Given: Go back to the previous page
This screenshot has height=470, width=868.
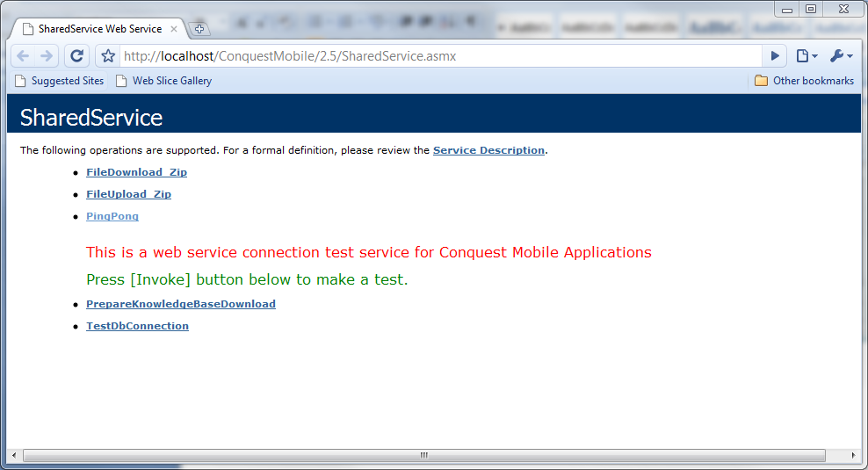Looking at the screenshot, I should (23, 56).
